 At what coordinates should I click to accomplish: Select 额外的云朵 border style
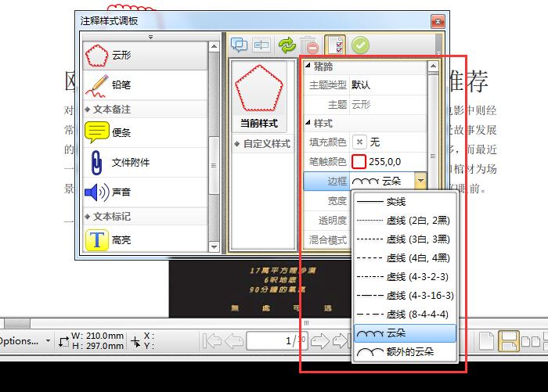pos(404,352)
